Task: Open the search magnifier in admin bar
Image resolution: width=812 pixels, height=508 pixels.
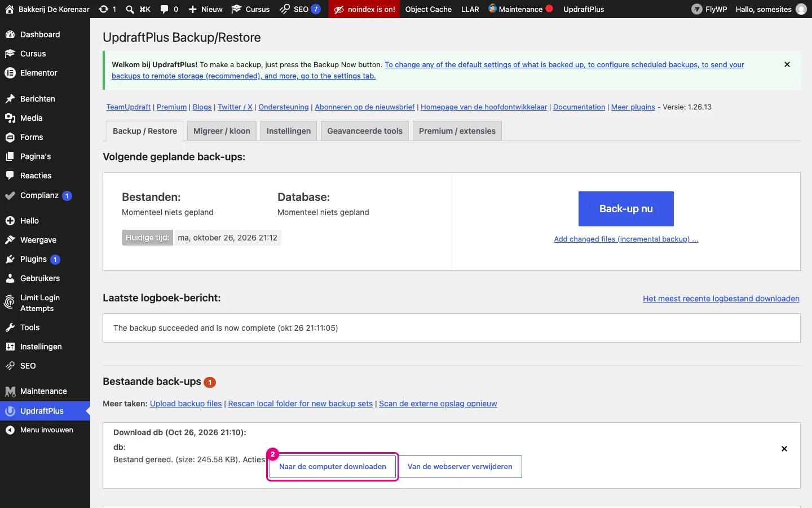Action: (x=130, y=9)
